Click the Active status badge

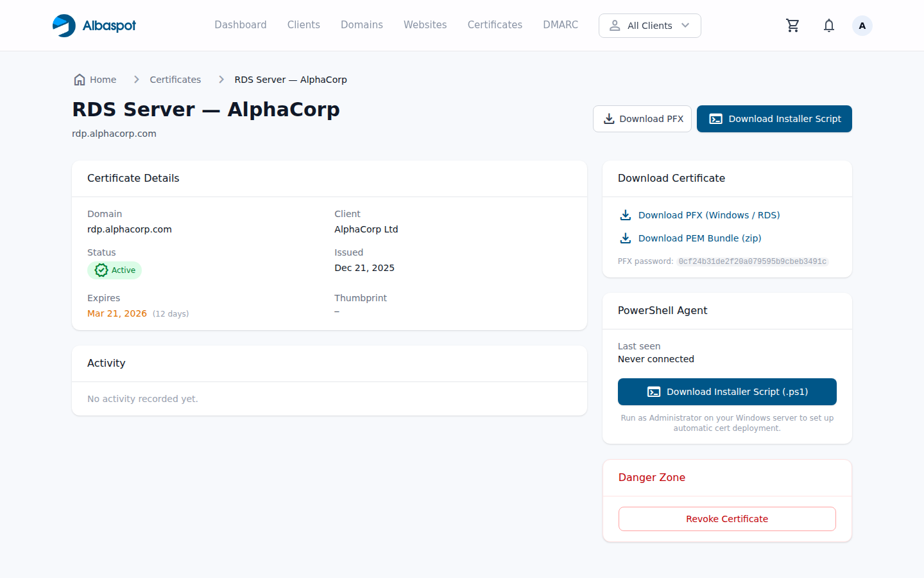coord(115,270)
